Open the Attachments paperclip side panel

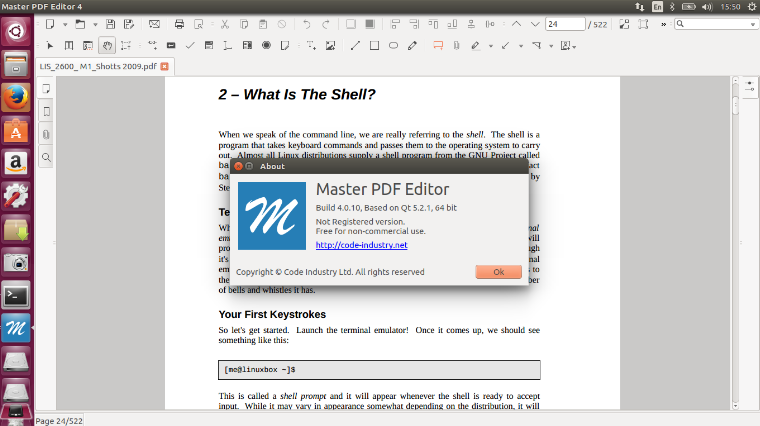pyautogui.click(x=46, y=134)
